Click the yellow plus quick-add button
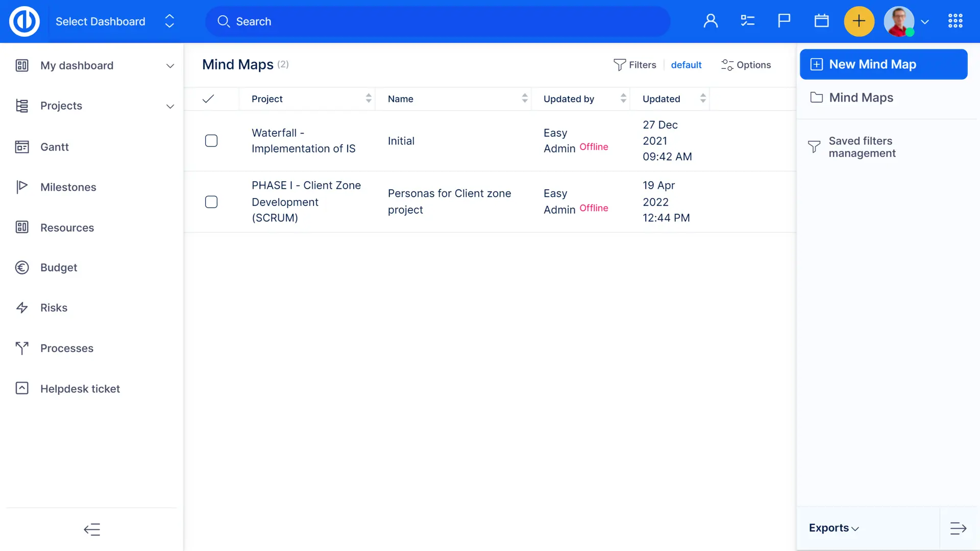Image resolution: width=980 pixels, height=551 pixels. [859, 21]
